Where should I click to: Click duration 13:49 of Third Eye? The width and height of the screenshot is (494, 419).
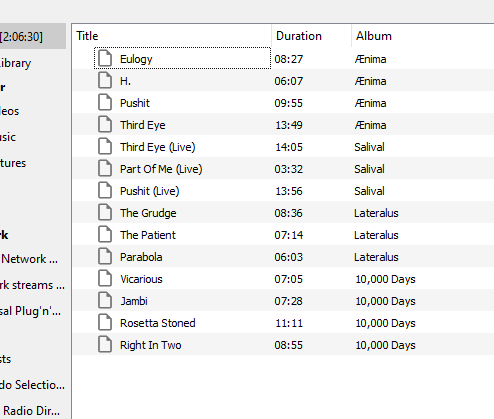(x=289, y=125)
